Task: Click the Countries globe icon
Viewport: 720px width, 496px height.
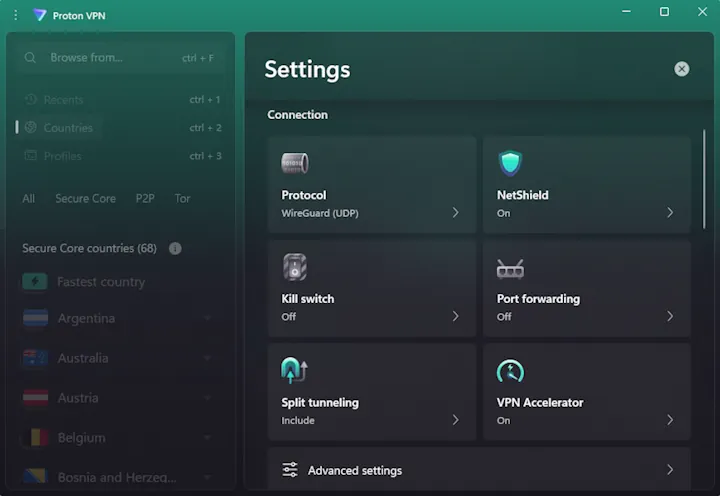Action: click(30, 127)
